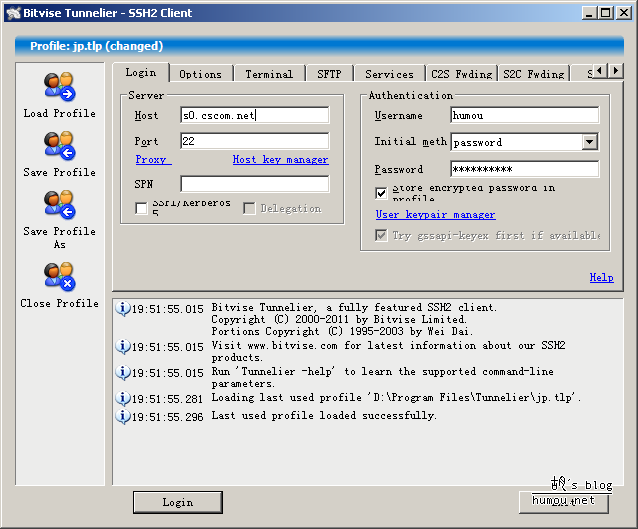638x529 pixels.
Task: Click the 'Profile: jp.tlp (changed)' header text
Action: (x=96, y=46)
